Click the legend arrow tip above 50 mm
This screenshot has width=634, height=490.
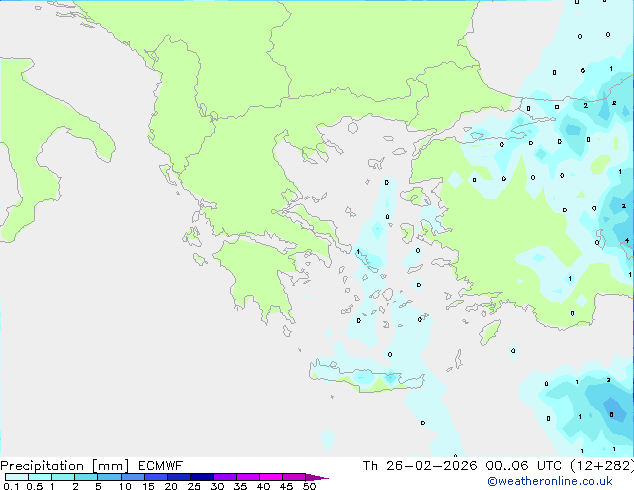click(x=317, y=477)
